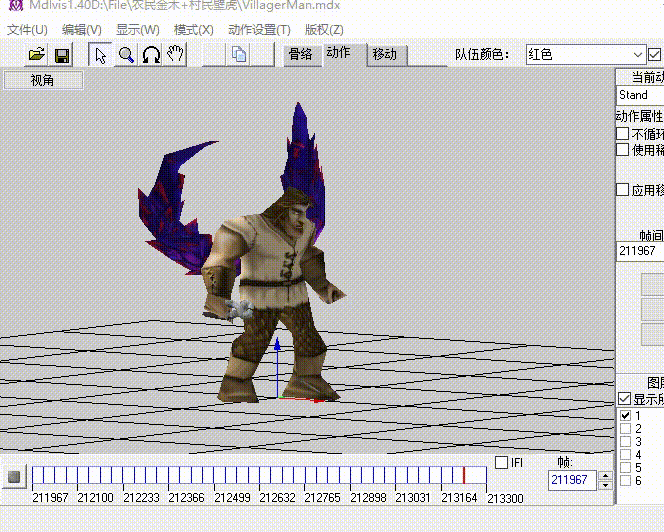Check layer 4 in the layer list
Image resolution: width=664 pixels, height=532 pixels.
pyautogui.click(x=625, y=454)
